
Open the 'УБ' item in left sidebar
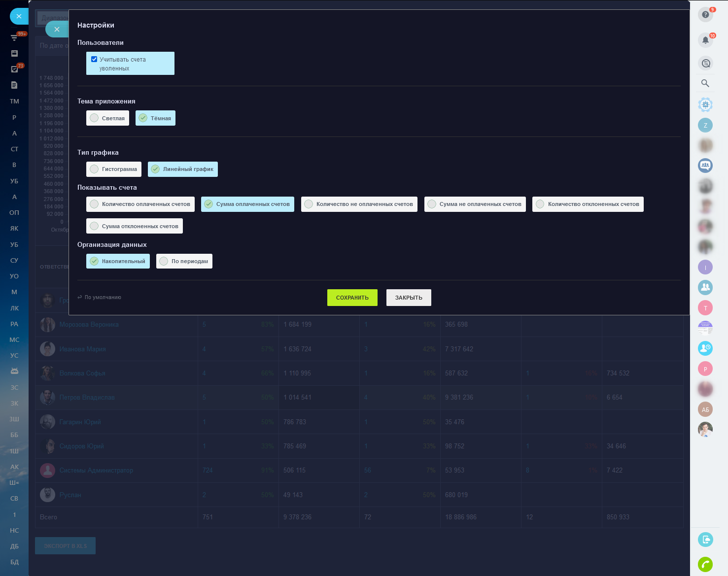tap(14, 181)
